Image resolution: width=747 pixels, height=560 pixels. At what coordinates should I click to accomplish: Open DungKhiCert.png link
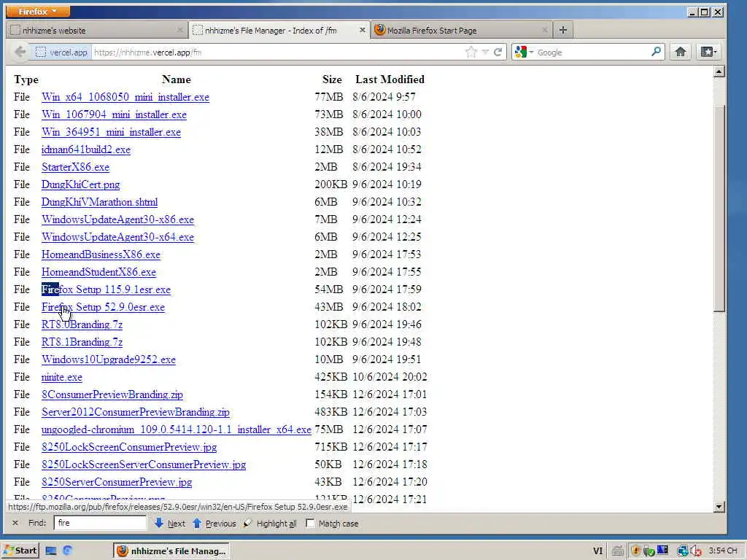coord(80,184)
